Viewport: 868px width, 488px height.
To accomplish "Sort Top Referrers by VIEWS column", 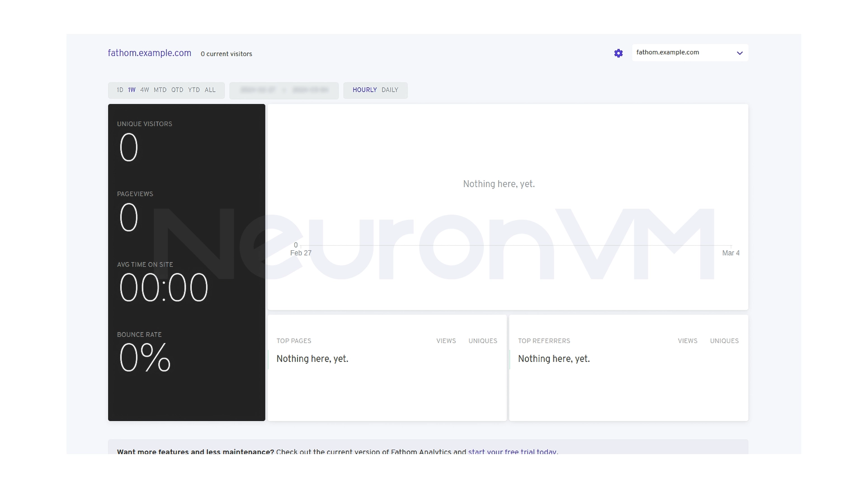I will [688, 341].
